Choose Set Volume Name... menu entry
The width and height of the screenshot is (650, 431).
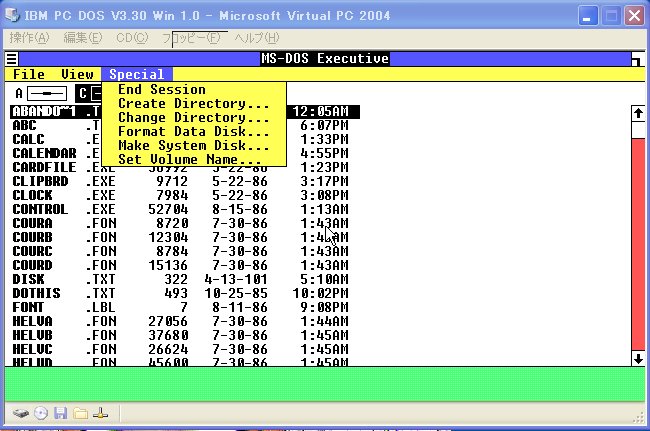[x=194, y=160]
